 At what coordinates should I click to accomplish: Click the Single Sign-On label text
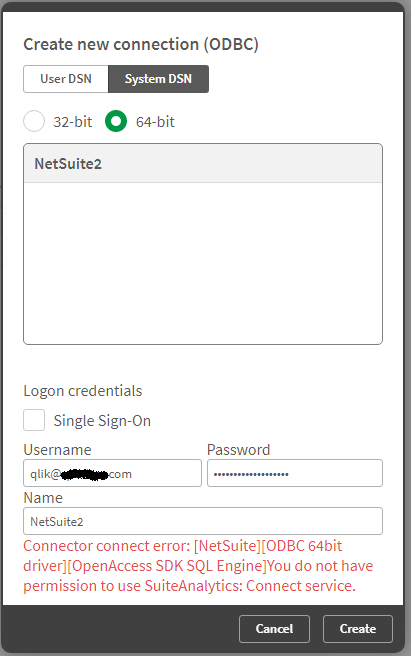[102, 420]
